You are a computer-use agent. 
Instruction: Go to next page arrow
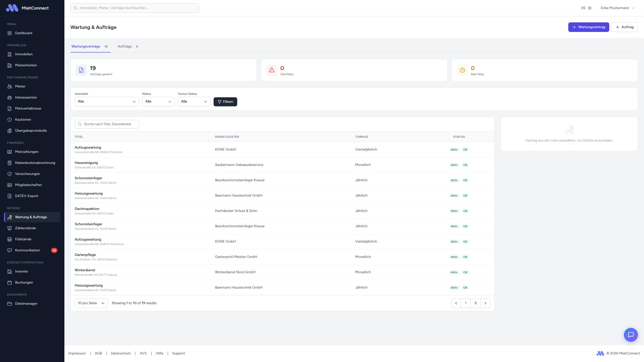point(485,303)
